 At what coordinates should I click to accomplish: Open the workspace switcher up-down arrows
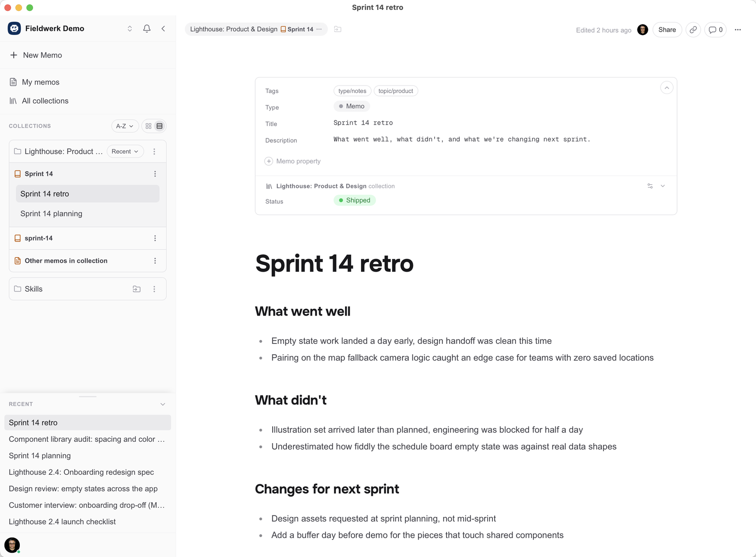tap(129, 29)
